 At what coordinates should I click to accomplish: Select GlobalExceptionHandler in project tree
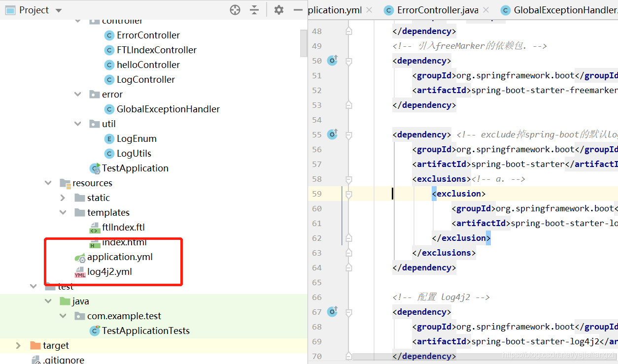pyautogui.click(x=168, y=109)
